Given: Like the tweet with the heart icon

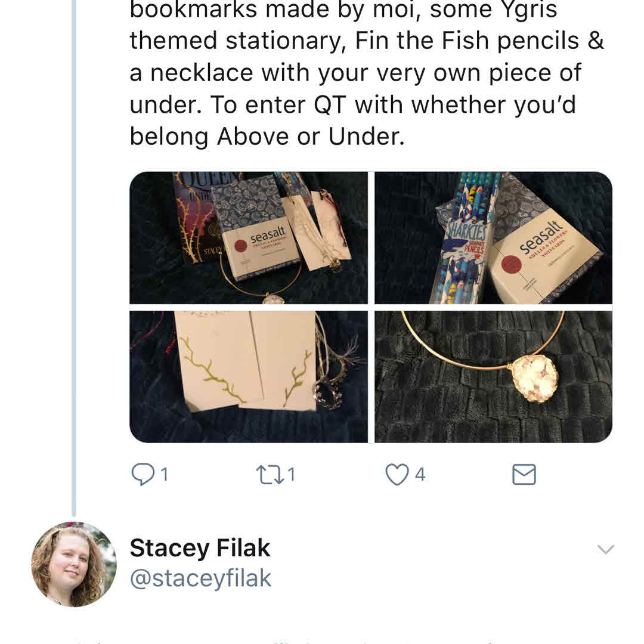Looking at the screenshot, I should pos(397,475).
